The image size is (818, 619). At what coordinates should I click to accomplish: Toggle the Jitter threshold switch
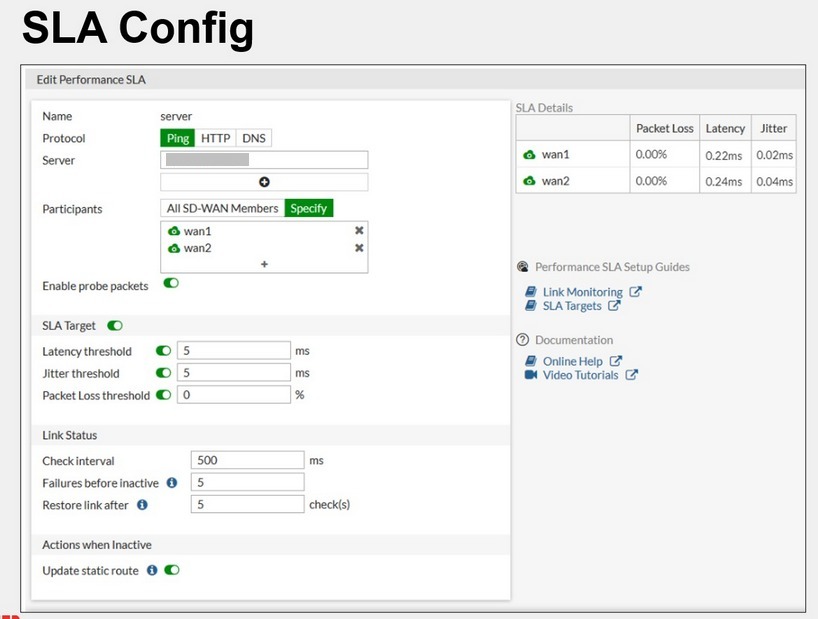tap(164, 373)
